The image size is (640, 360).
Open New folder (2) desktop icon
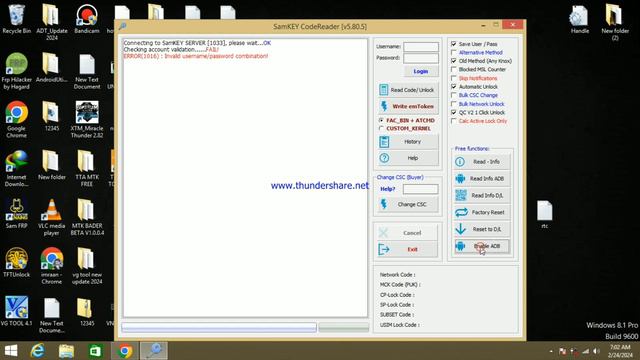[615, 22]
